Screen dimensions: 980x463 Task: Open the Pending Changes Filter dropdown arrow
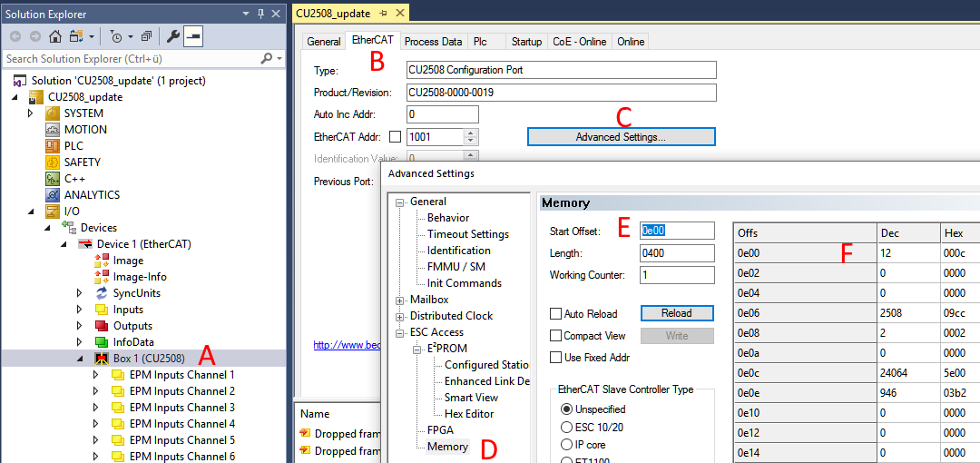131,37
